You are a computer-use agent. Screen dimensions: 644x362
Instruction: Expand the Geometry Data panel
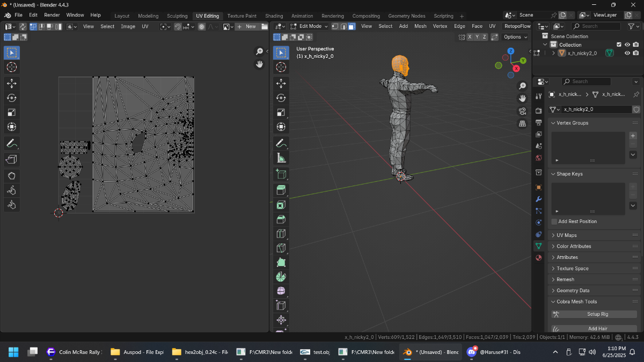point(595,291)
